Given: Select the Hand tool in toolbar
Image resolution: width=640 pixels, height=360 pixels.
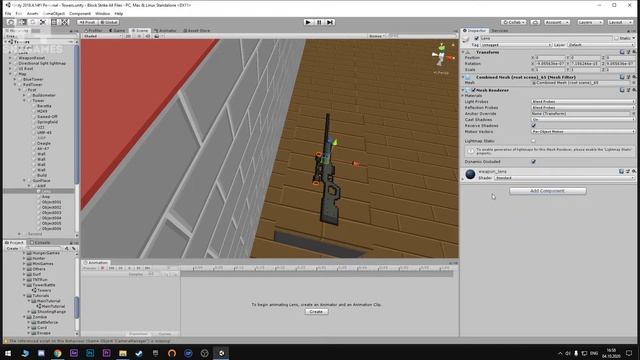Looking at the screenshot, I should coord(11,22).
